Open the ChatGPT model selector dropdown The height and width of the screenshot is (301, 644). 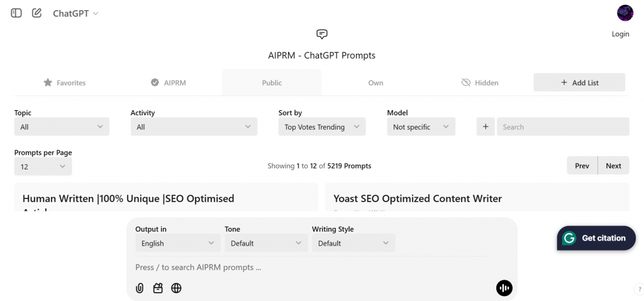(x=75, y=14)
